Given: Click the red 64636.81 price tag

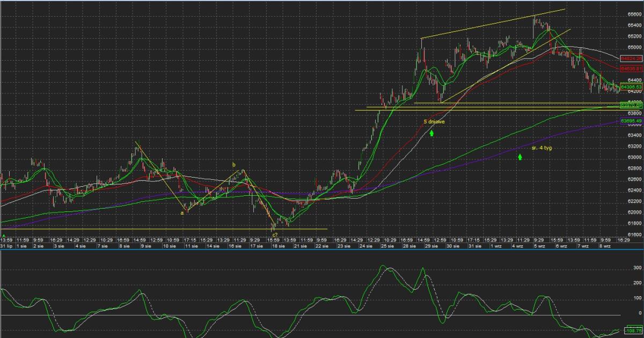Looking at the screenshot, I should (631, 69).
